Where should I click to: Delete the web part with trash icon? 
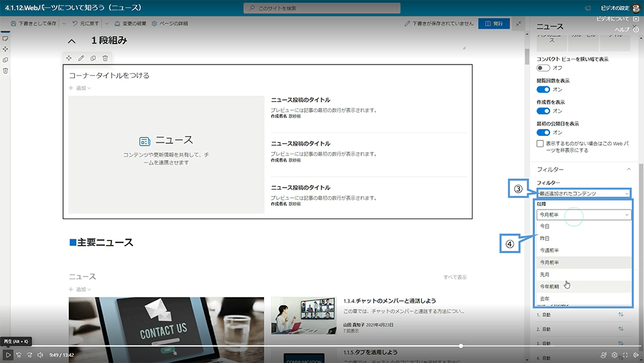[x=105, y=59]
